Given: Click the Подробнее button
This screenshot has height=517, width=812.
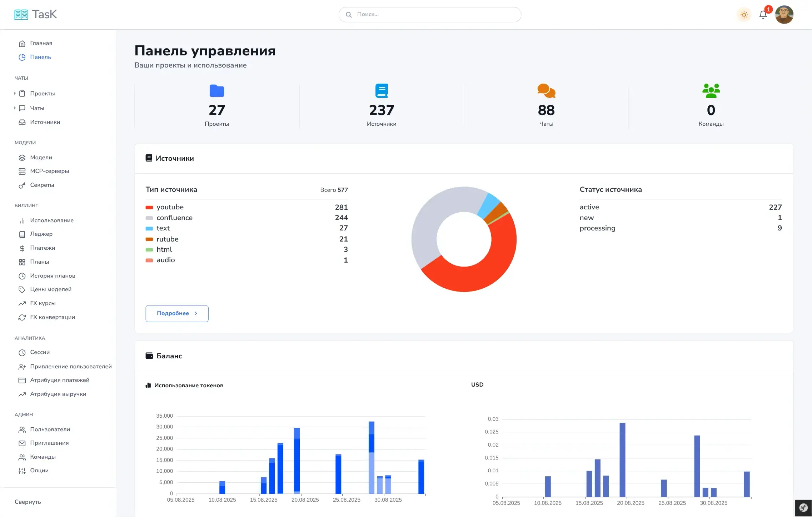Looking at the screenshot, I should pyautogui.click(x=177, y=313).
